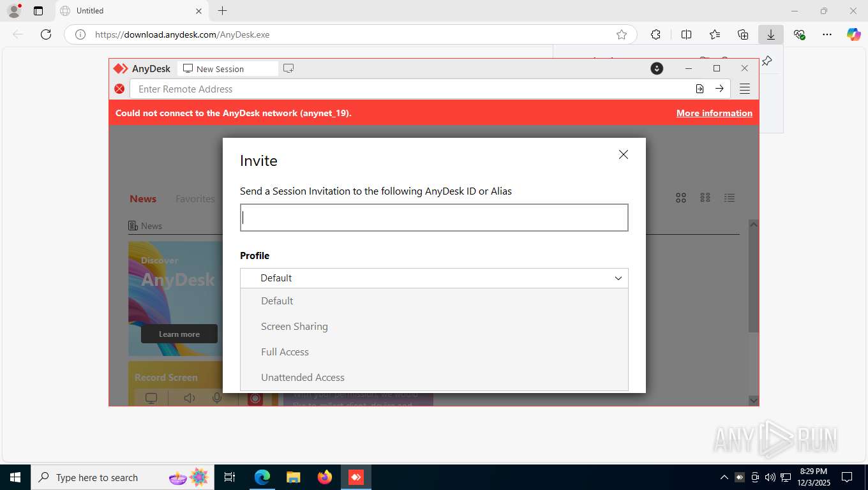Screen dimensions: 868x490
Task: Open a new session tab with plus-monitor icon
Action: tap(288, 68)
